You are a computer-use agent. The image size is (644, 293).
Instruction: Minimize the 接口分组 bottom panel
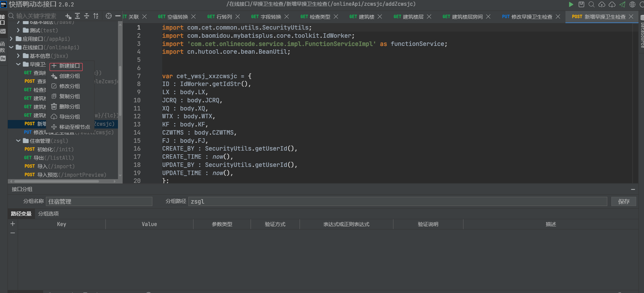click(x=633, y=189)
